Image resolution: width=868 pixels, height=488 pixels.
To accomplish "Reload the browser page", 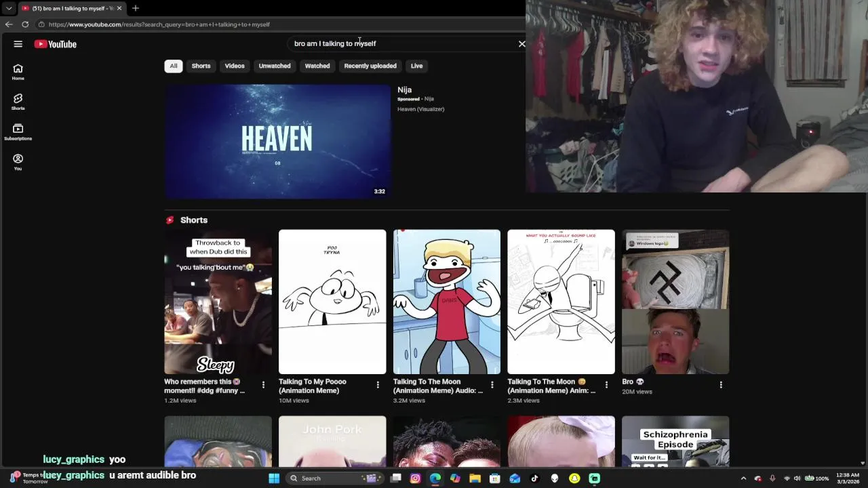I will coord(25,24).
